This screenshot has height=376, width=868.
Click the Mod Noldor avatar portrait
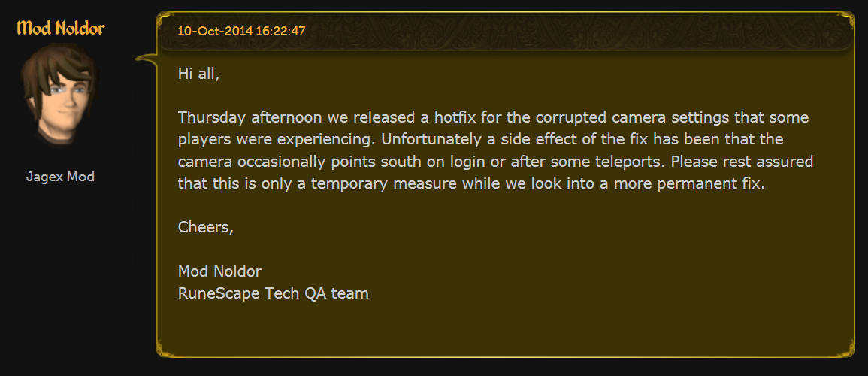[60, 96]
